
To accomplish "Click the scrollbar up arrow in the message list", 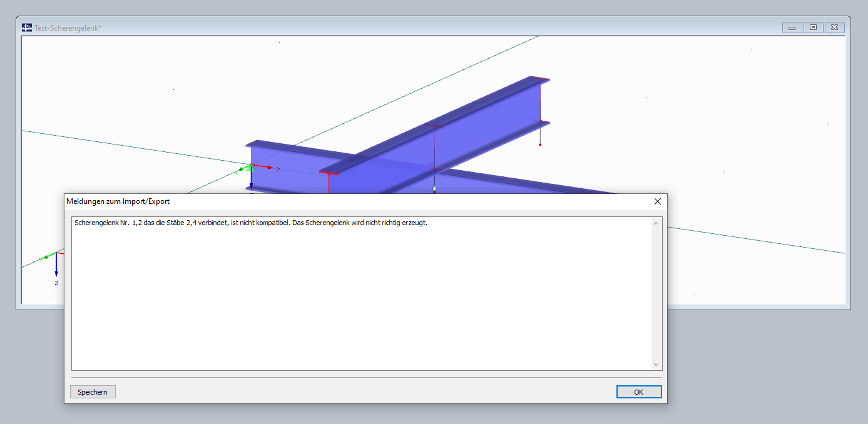I will click(x=656, y=222).
